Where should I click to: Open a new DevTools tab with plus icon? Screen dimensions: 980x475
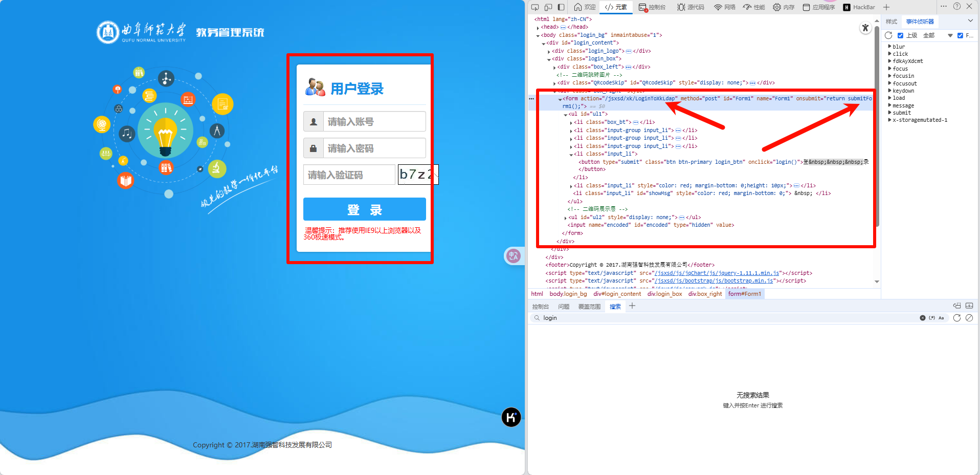[887, 7]
